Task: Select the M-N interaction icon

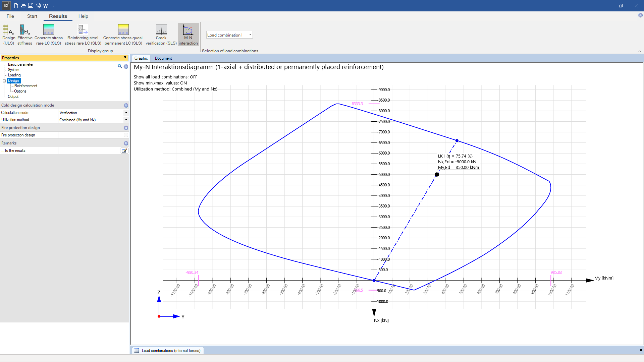Action: tap(188, 34)
